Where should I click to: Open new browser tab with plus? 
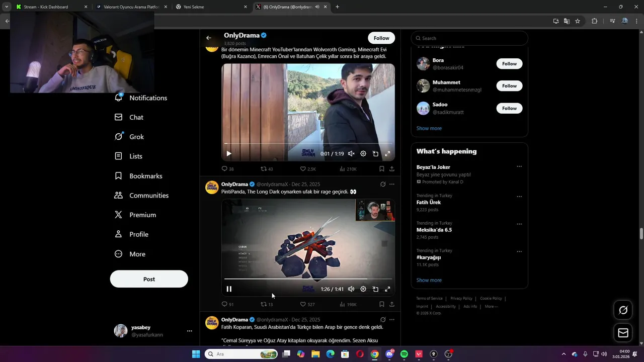pyautogui.click(x=337, y=7)
